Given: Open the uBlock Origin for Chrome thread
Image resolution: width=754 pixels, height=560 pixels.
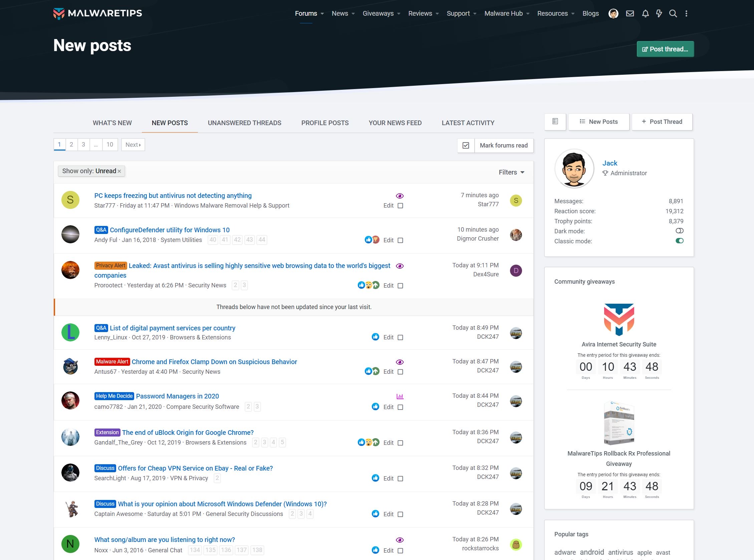Looking at the screenshot, I should click(x=188, y=433).
